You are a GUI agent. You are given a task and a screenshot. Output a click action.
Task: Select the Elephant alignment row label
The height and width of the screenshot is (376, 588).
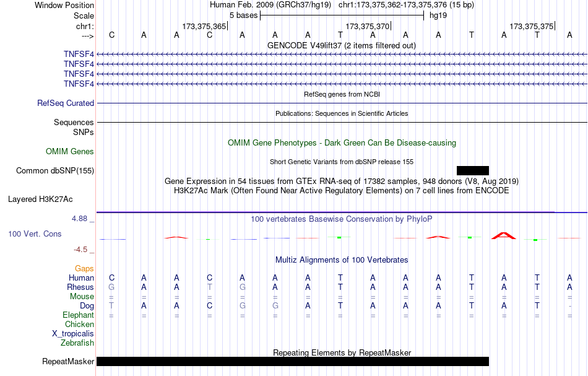pos(79,315)
